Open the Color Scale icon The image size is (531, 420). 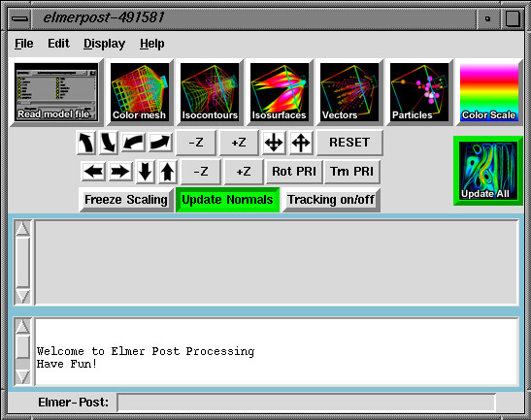489,92
